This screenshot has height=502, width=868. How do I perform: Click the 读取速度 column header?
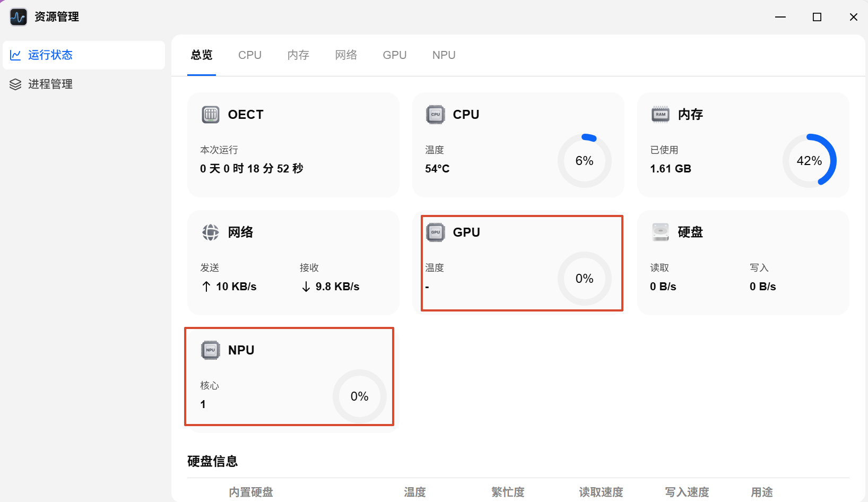[601, 492]
